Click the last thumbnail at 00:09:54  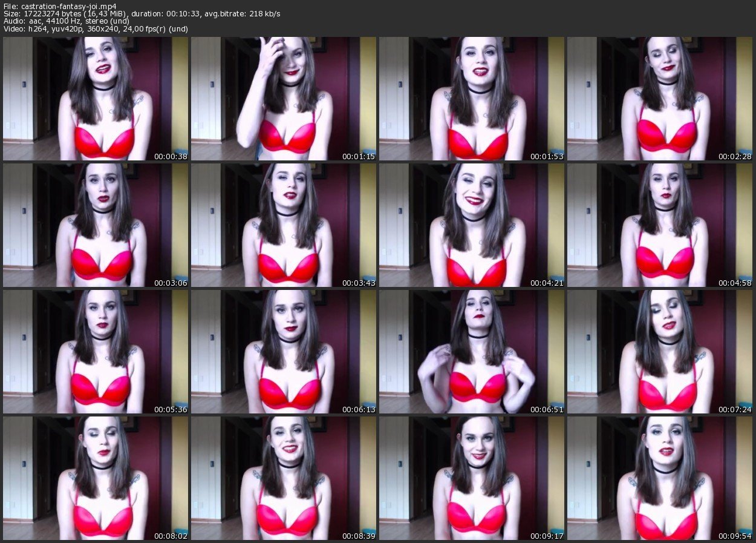pyautogui.click(x=659, y=478)
